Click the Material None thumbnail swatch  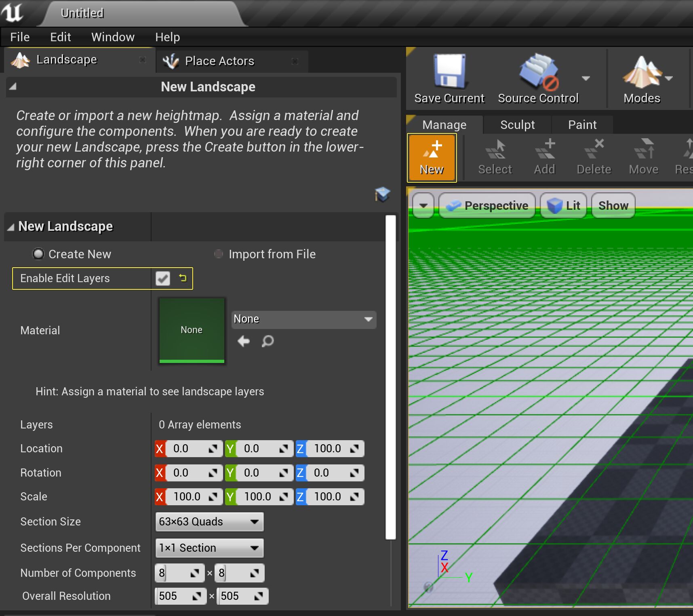(x=192, y=330)
